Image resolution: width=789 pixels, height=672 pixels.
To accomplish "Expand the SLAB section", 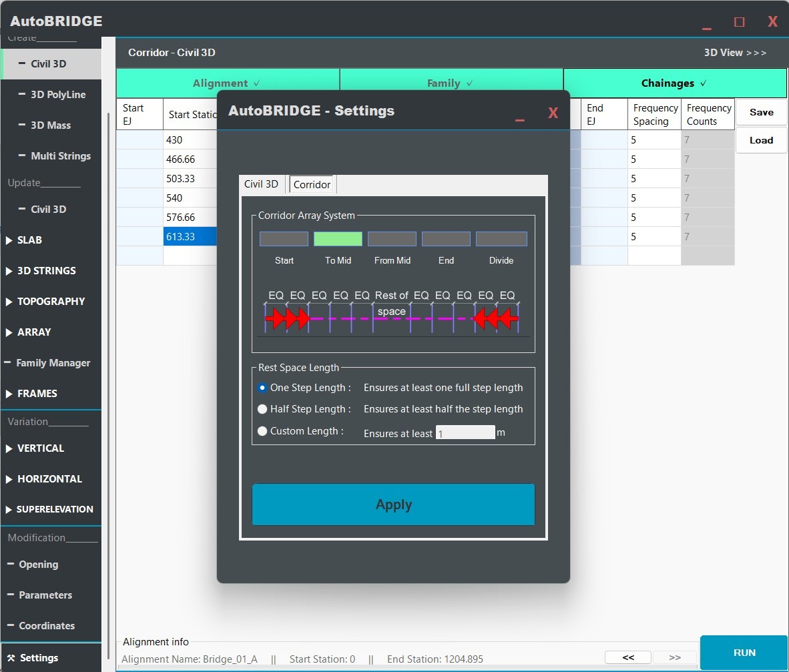I will (x=29, y=240).
